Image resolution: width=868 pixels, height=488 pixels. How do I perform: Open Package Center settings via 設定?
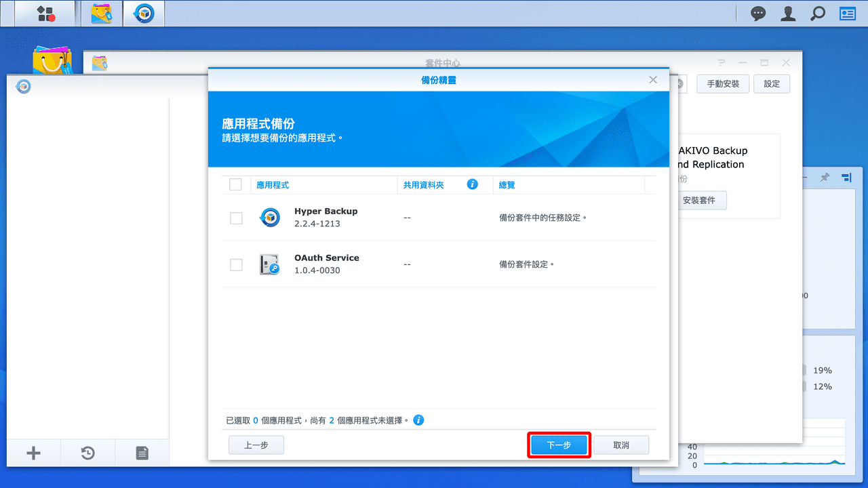(x=771, y=83)
